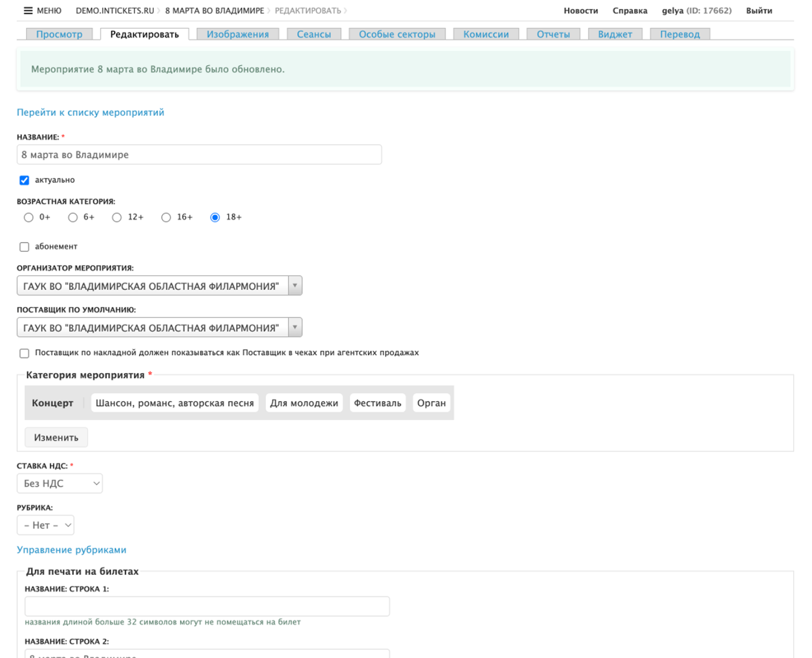Select the 16+ age rating

tap(166, 218)
